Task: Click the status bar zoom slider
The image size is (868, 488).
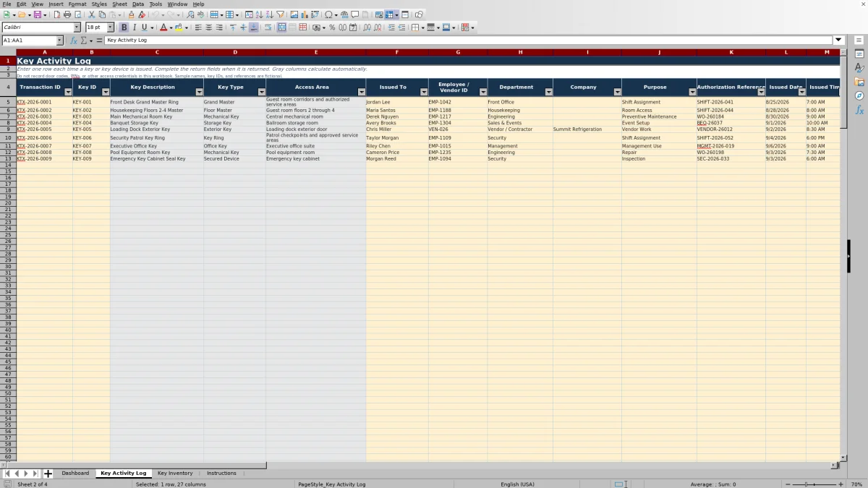Action: (x=814, y=484)
